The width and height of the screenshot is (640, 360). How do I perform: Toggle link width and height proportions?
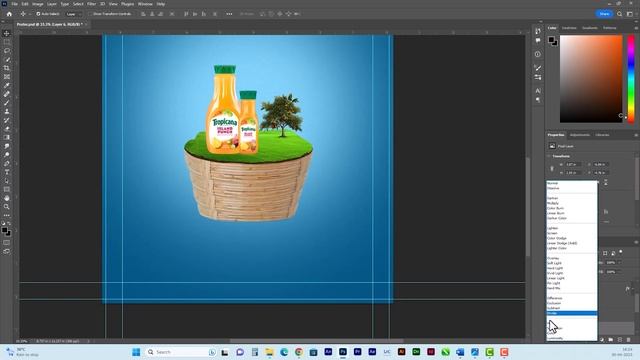click(552, 169)
